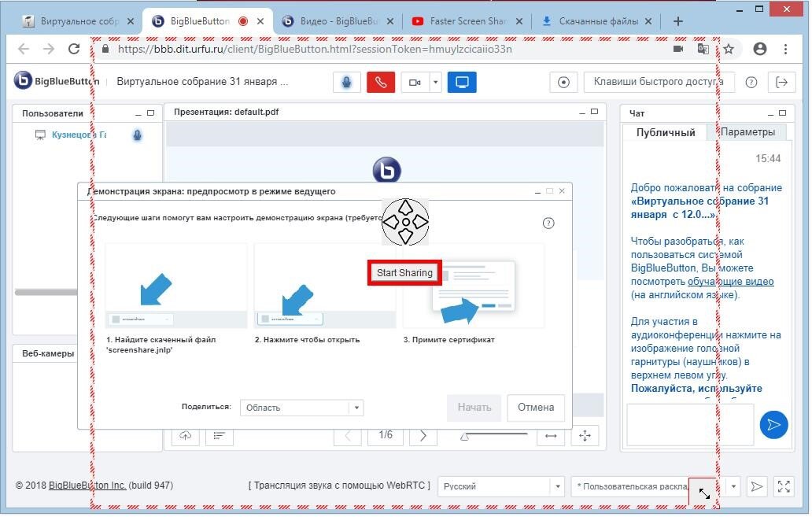Go to next slide arrow
This screenshot has height=517, width=812.
(423, 436)
